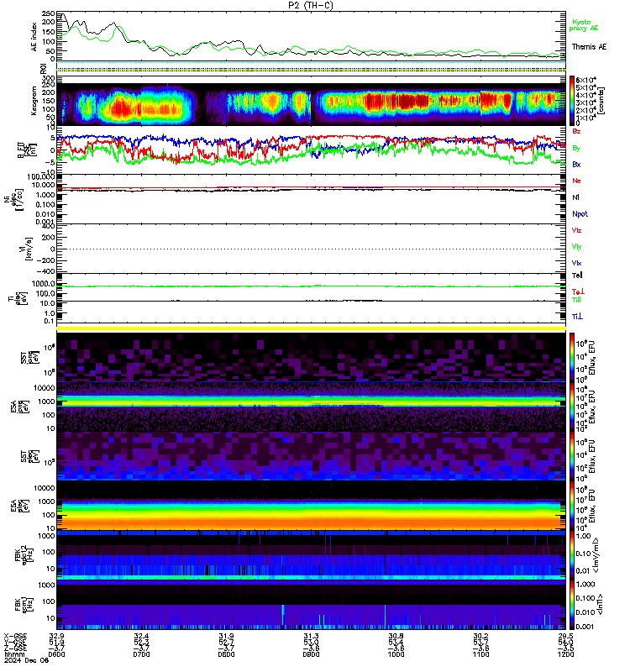Select the red "Bz" legend label
This screenshot has width=630, height=672.
576,131
